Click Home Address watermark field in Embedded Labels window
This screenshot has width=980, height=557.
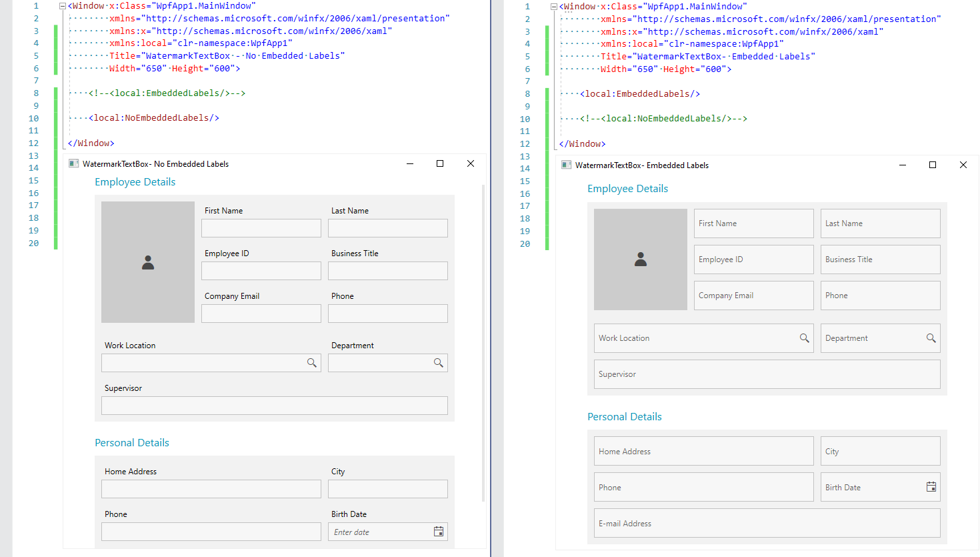coord(704,451)
